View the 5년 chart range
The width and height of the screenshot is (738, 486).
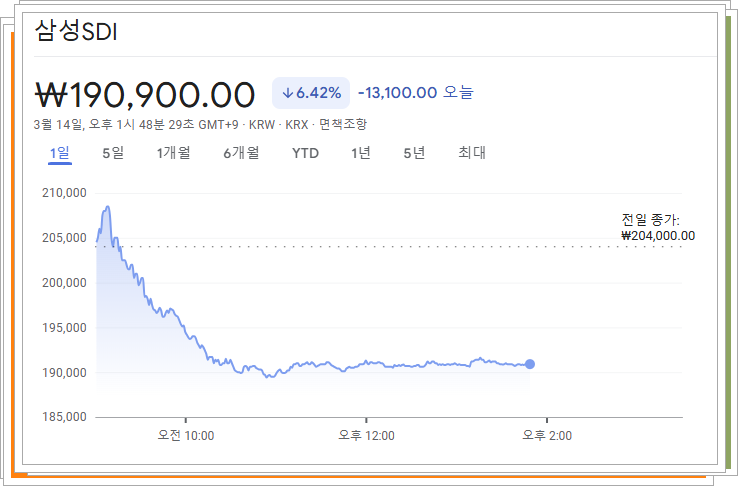pyautogui.click(x=414, y=153)
